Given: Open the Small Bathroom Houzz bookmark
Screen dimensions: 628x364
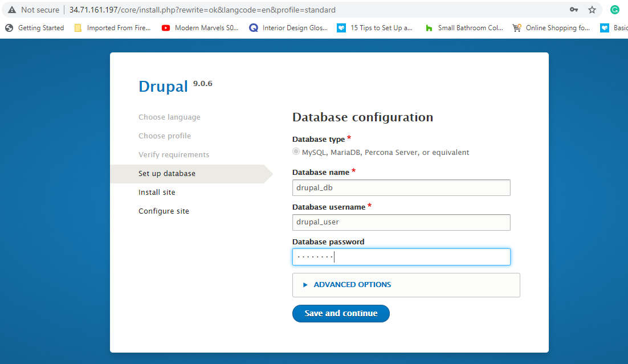Looking at the screenshot, I should point(464,27).
